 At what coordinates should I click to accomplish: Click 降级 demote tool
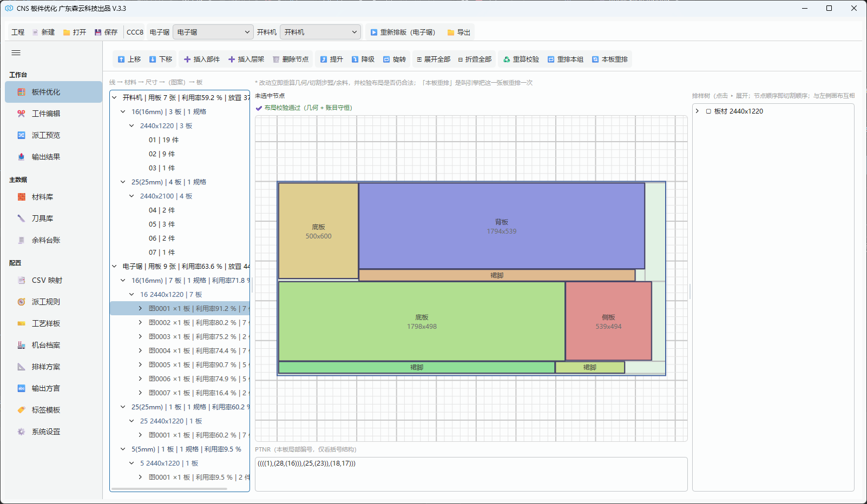tap(363, 59)
